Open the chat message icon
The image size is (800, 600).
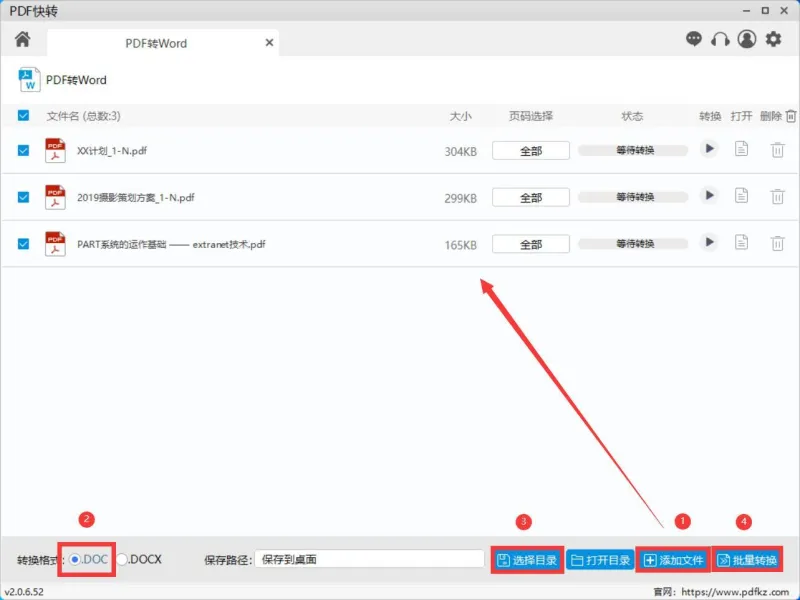(693, 39)
